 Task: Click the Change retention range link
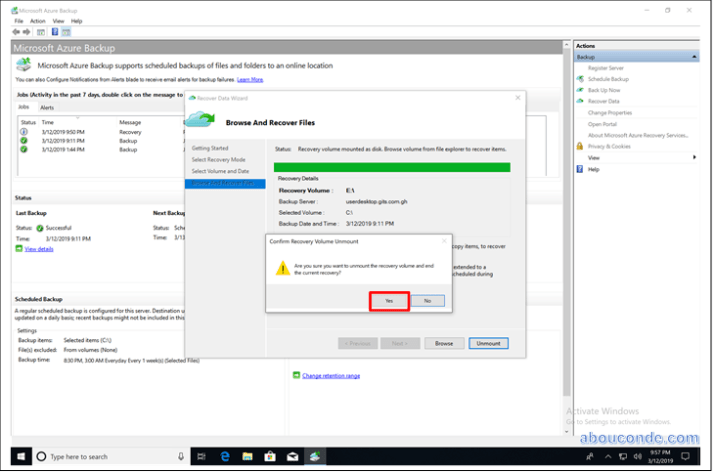pyautogui.click(x=330, y=376)
